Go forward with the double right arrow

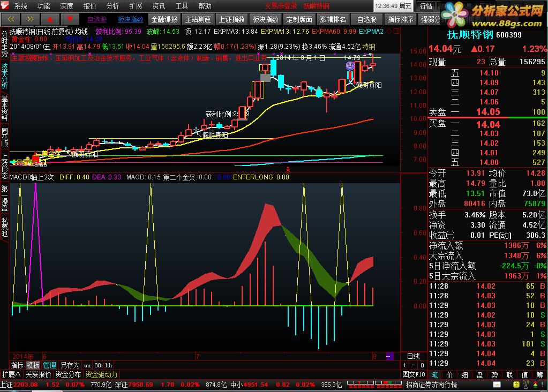pyautogui.click(x=31, y=19)
